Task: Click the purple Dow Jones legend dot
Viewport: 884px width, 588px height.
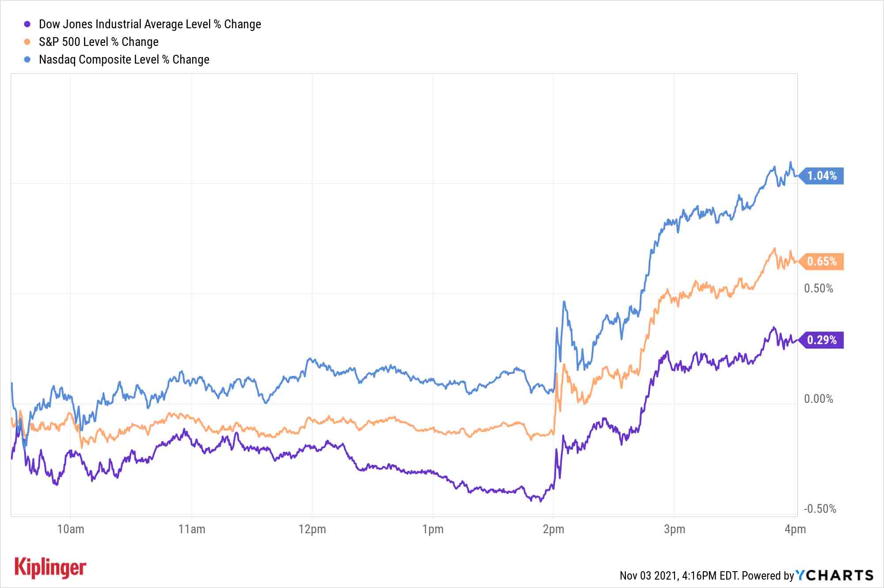Action: [27, 24]
